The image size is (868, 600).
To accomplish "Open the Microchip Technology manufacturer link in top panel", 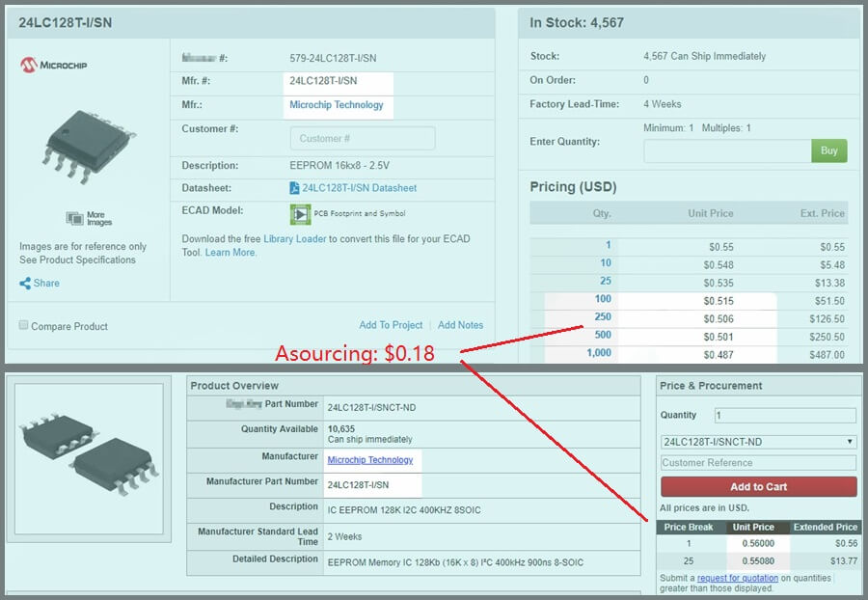I will pos(336,104).
